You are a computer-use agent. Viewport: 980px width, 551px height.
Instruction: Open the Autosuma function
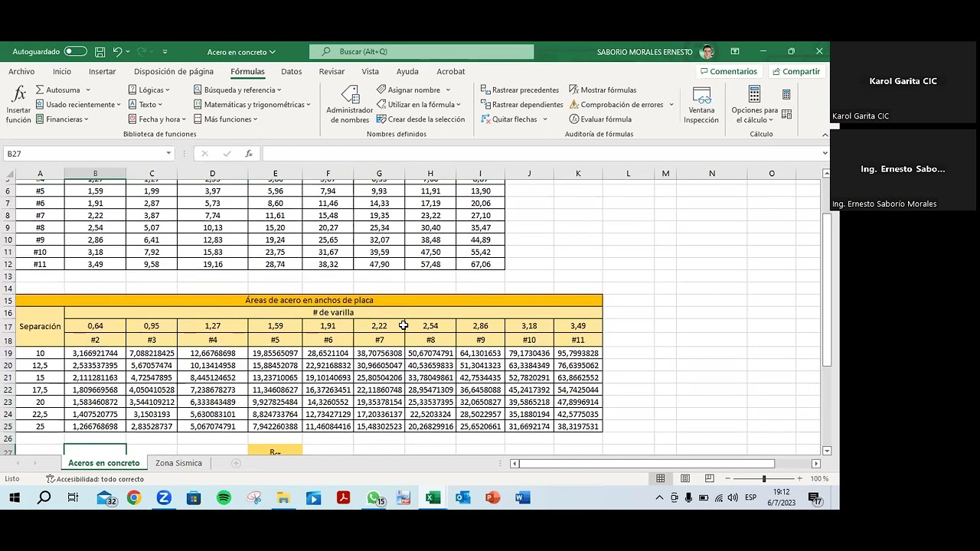pyautogui.click(x=63, y=90)
